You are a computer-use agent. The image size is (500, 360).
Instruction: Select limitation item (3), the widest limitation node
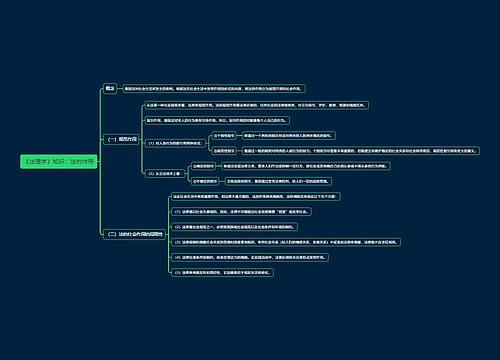[286, 242]
